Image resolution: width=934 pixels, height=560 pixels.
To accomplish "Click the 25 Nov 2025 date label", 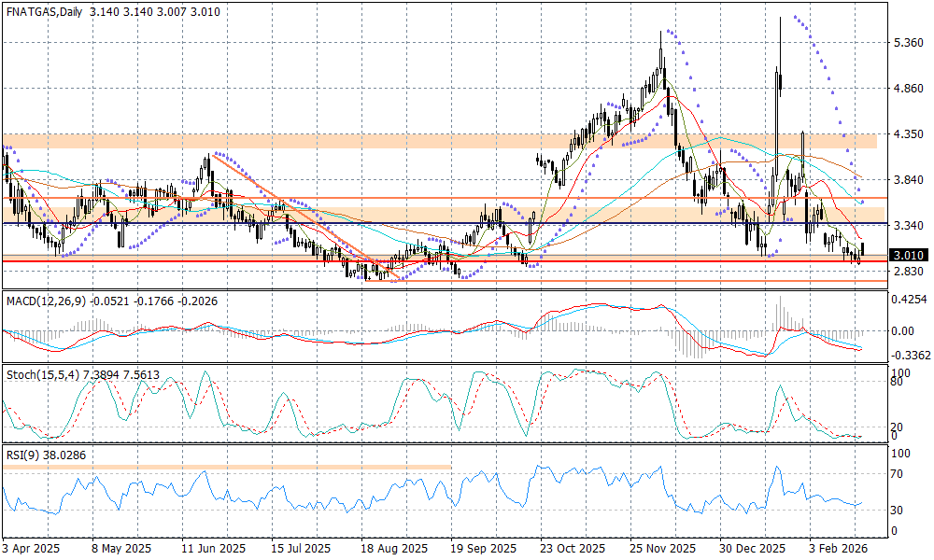I will click(662, 549).
